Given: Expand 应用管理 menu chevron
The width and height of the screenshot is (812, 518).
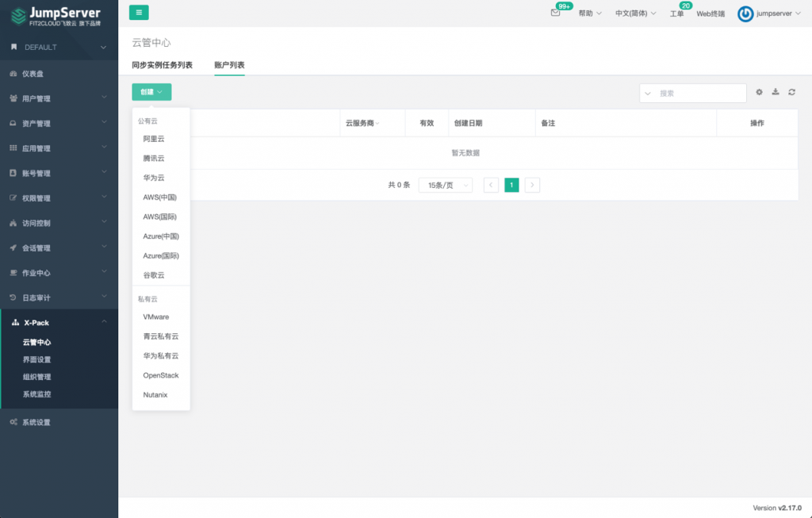Looking at the screenshot, I should pos(104,148).
